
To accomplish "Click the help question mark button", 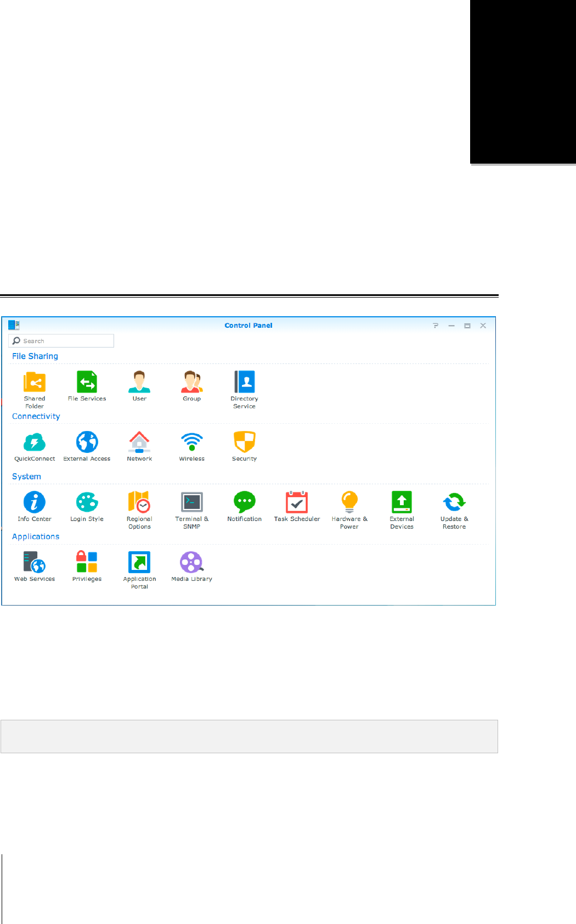I will click(x=436, y=326).
